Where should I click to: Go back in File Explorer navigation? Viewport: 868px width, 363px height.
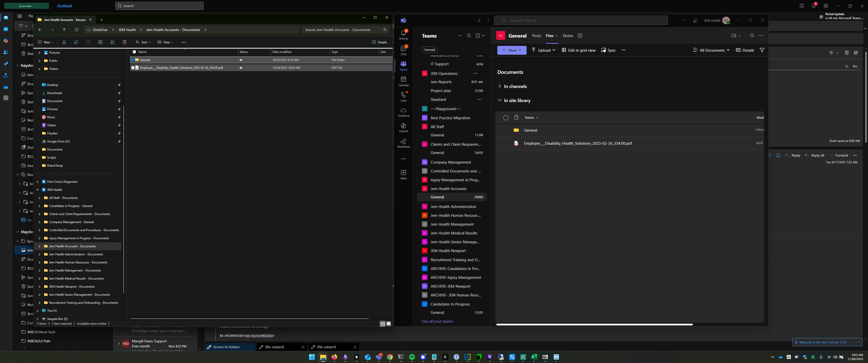pos(40,30)
